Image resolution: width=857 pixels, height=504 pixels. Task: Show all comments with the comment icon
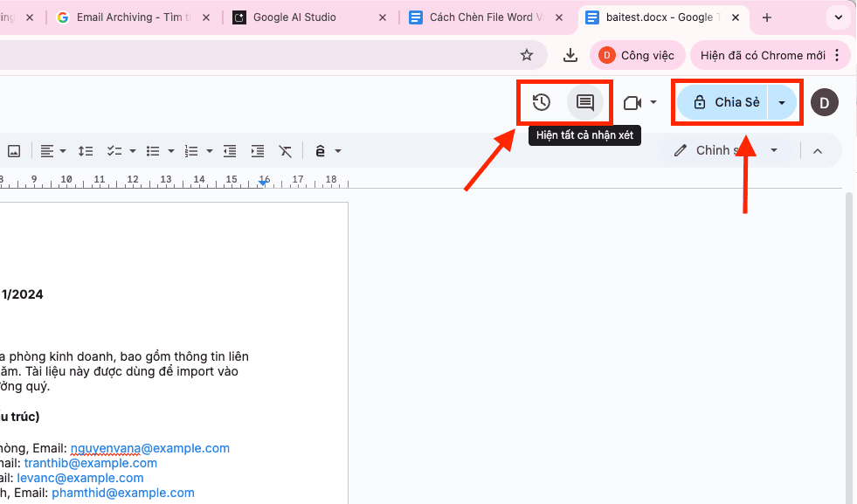pyautogui.click(x=585, y=102)
